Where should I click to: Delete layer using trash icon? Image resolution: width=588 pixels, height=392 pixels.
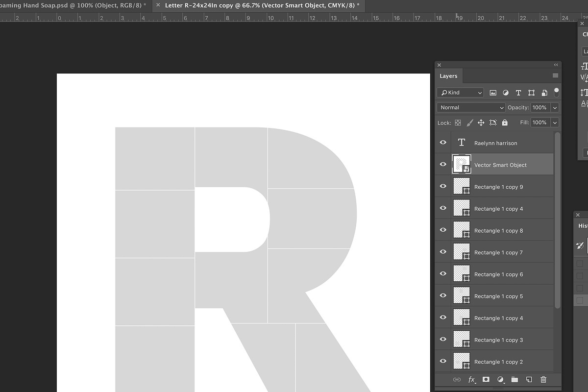pos(543,379)
